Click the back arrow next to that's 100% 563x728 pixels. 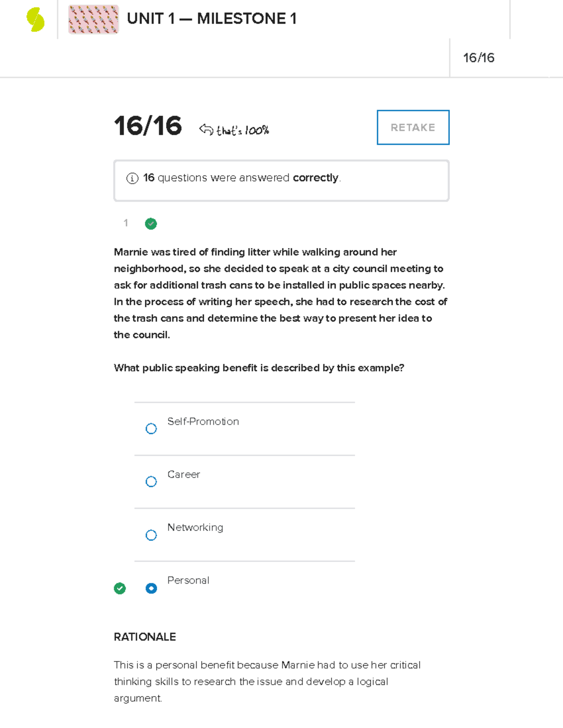[206, 129]
